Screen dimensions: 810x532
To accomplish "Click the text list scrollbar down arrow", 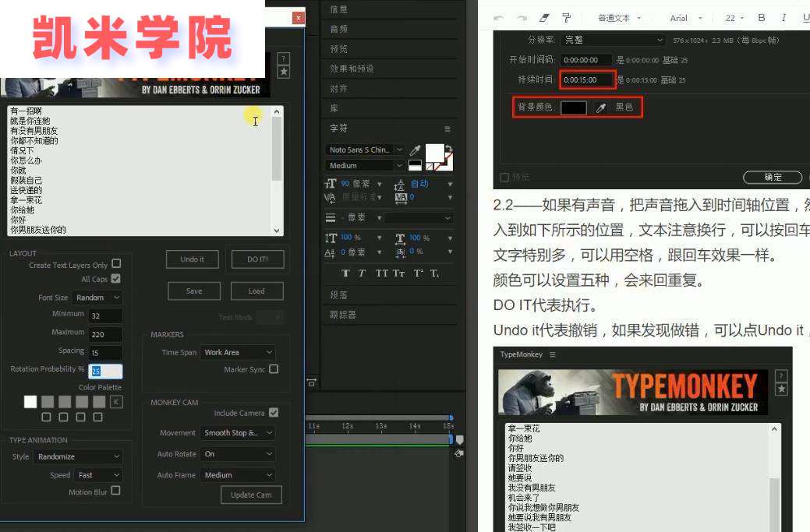I will pos(277,230).
